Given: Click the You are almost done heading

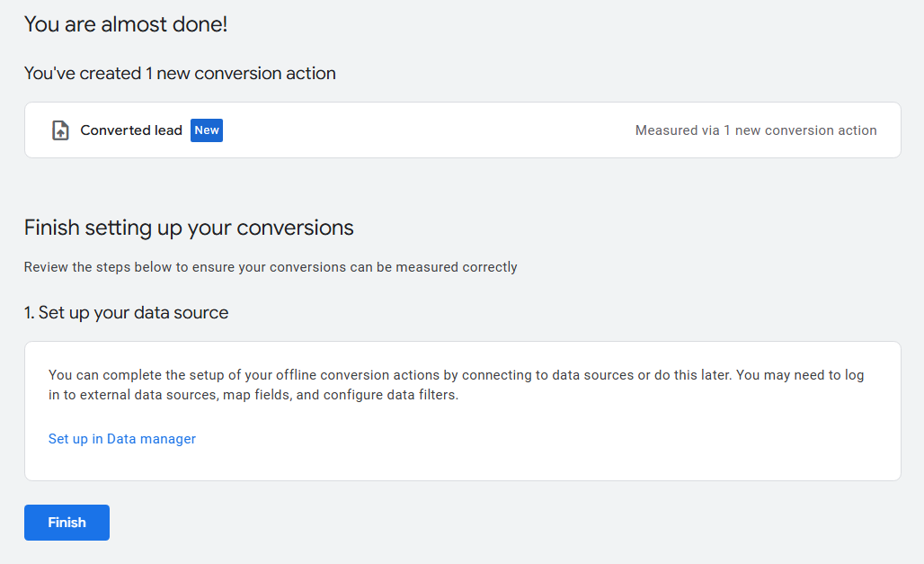Looking at the screenshot, I should point(126,24).
